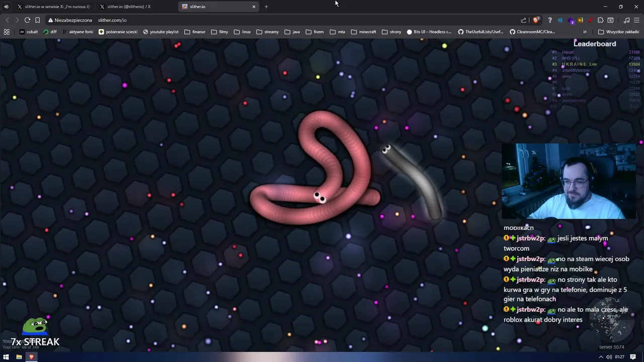Switch to the 'slither.io w serwisie X' tab
Screen dimensions: 644x362
click(x=53, y=7)
